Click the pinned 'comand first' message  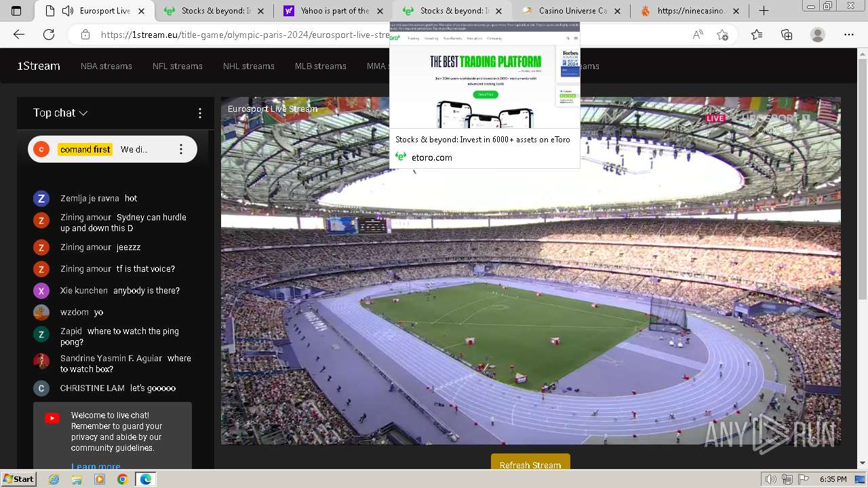point(113,149)
